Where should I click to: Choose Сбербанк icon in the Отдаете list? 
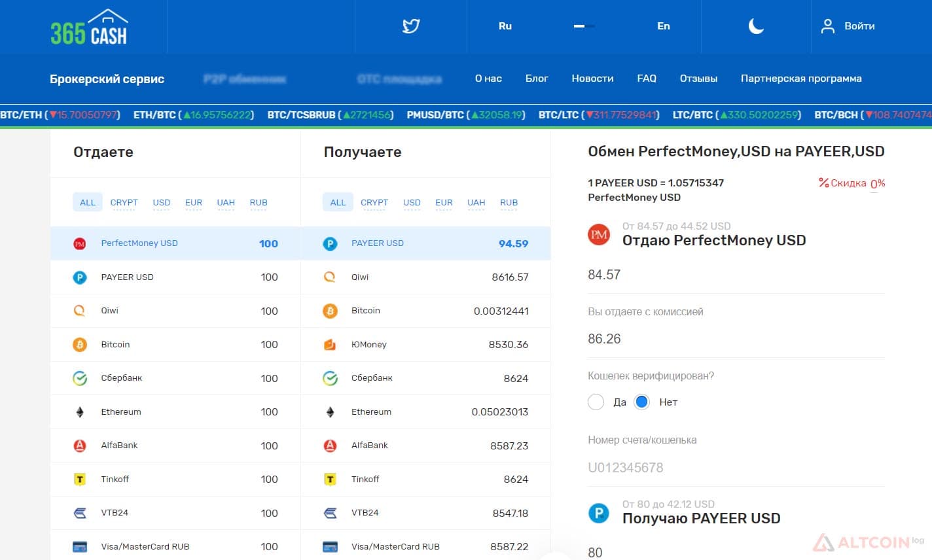80,378
